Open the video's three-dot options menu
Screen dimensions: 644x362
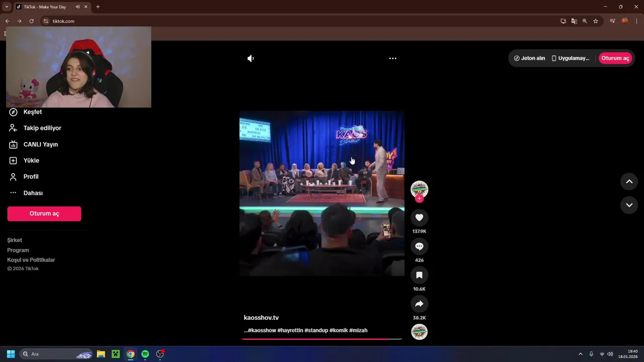393,58
